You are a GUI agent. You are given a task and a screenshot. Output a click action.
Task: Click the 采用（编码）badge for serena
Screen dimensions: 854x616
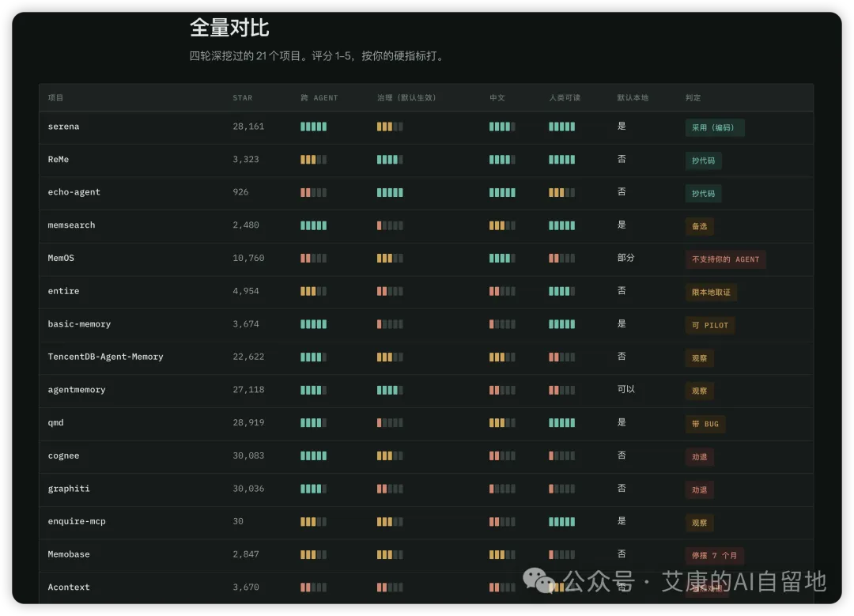[715, 128]
